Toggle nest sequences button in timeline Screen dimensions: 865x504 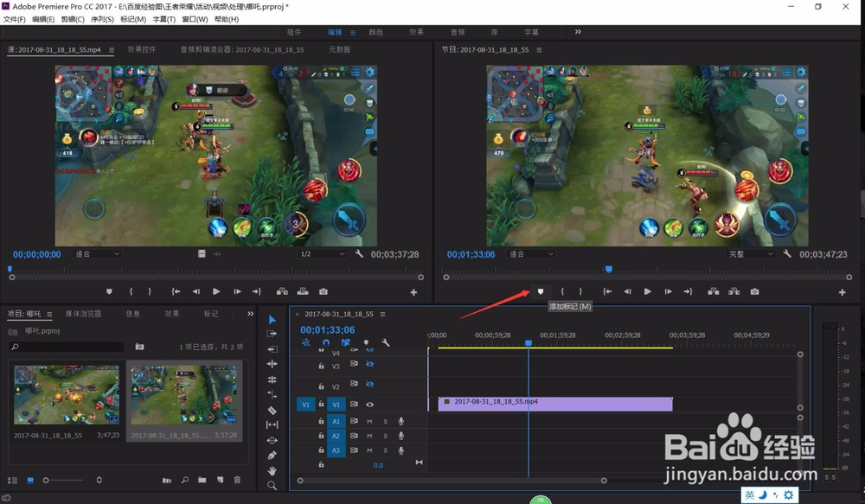click(x=306, y=342)
